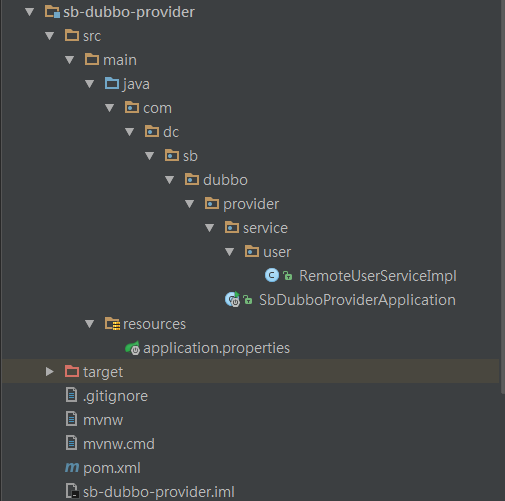505x501 pixels.
Task: Collapse the src folder arrow
Action: pos(50,36)
